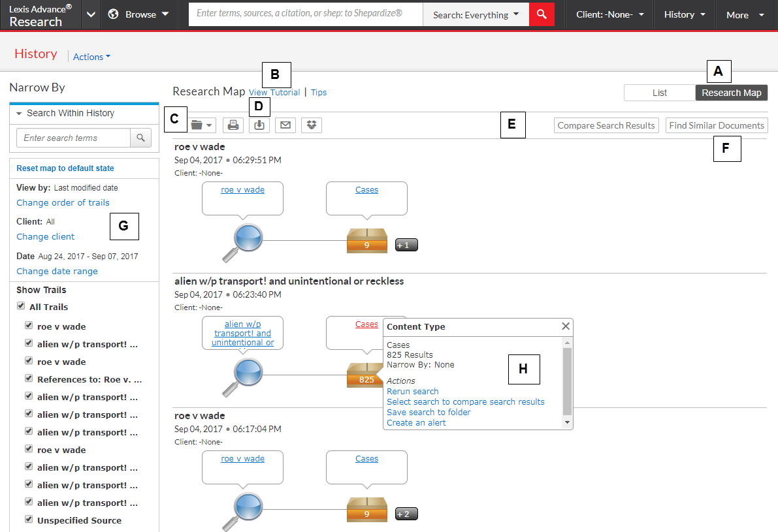The width and height of the screenshot is (778, 532).
Task: Open the Actions dropdown beside History
Action: [92, 57]
